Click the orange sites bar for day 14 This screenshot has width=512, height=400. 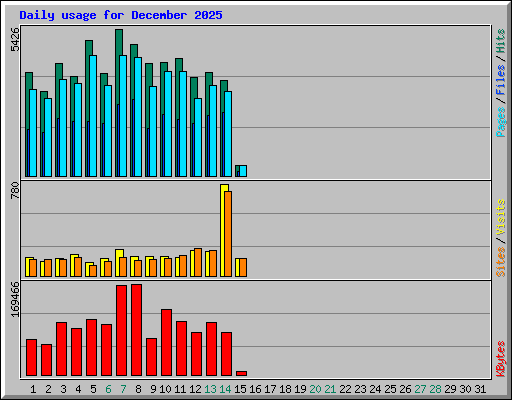point(228,234)
